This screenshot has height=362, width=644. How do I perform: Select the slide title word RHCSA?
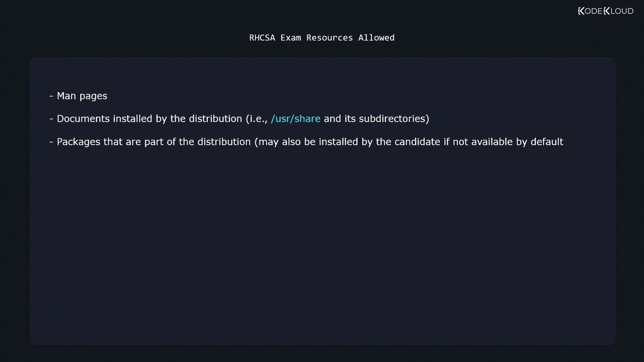pos(262,38)
